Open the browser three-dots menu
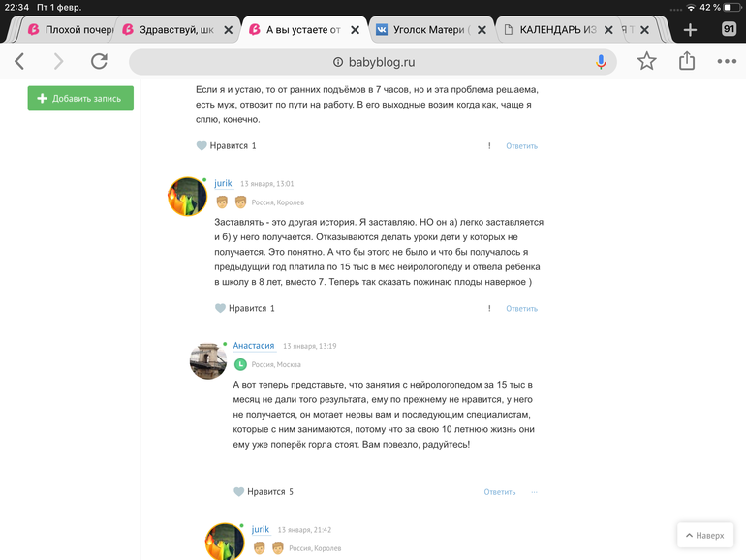The height and width of the screenshot is (560, 746). (x=727, y=61)
